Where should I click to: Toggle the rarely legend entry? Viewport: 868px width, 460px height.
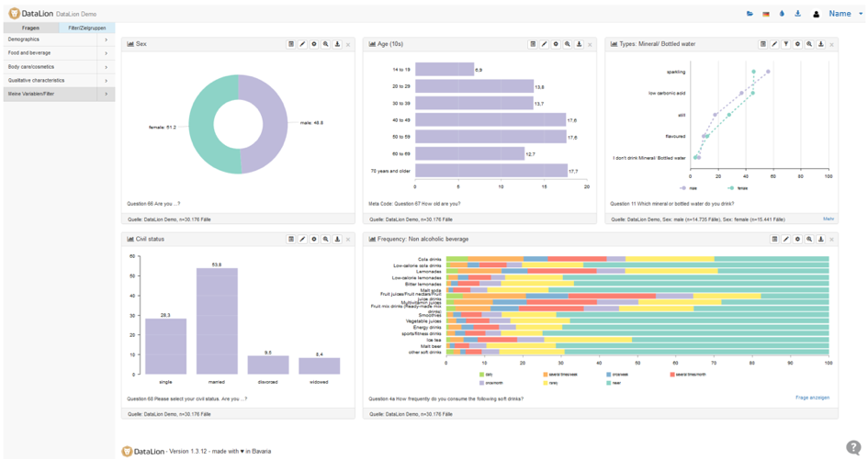[x=549, y=383]
